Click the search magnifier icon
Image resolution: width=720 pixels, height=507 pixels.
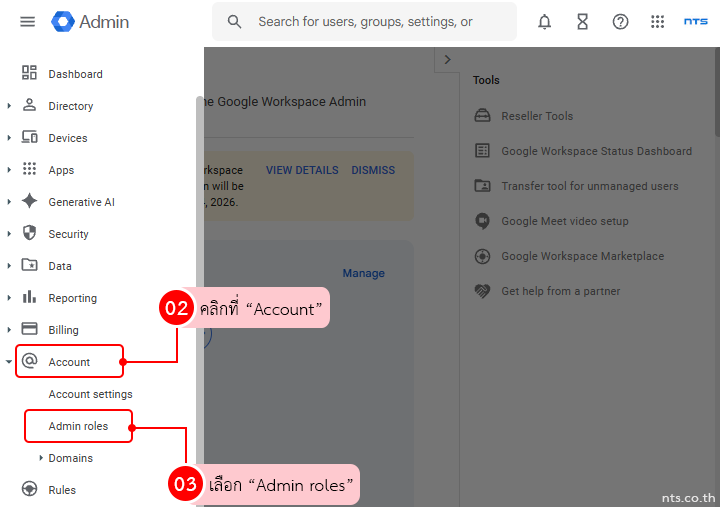[x=234, y=22]
